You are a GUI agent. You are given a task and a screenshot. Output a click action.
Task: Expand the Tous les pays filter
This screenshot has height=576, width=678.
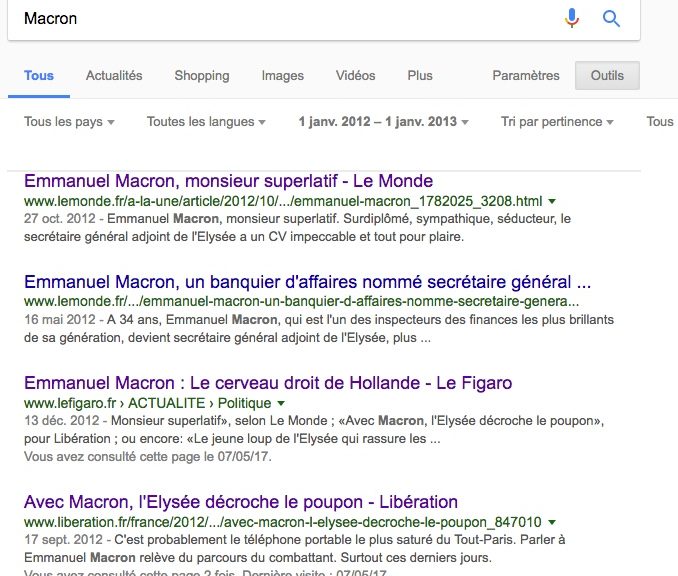pyautogui.click(x=70, y=122)
